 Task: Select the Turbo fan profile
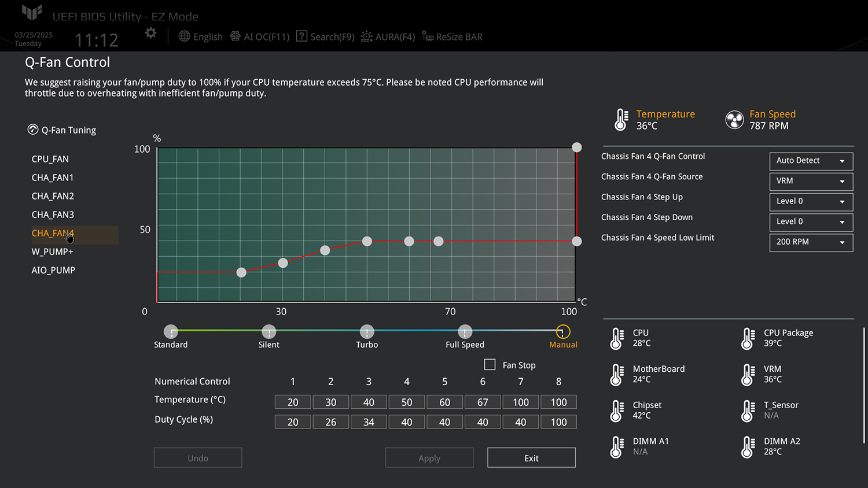367,332
